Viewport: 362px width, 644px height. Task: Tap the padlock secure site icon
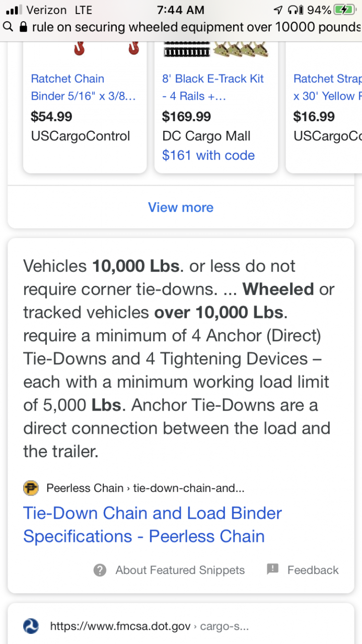point(23,27)
